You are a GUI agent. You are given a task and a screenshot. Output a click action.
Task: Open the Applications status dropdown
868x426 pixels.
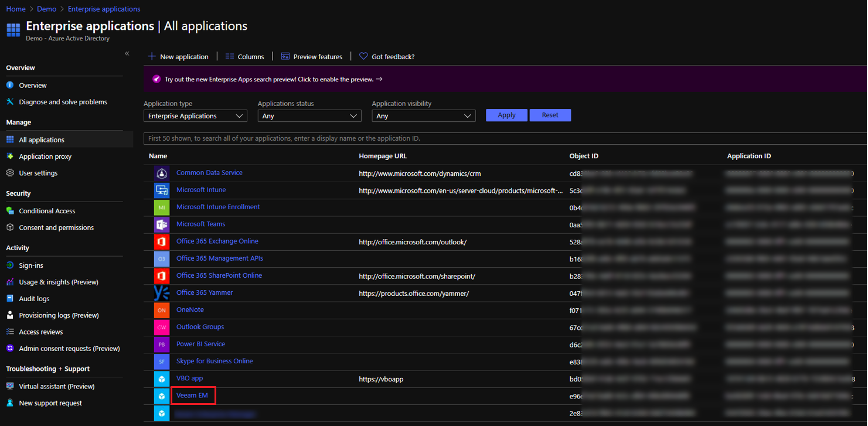309,116
